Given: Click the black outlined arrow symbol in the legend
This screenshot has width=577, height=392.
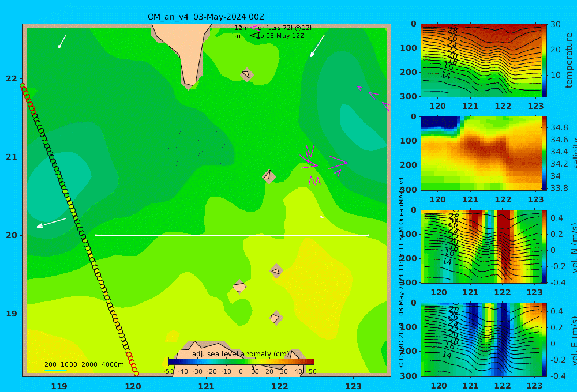Looking at the screenshot, I should (254, 36).
